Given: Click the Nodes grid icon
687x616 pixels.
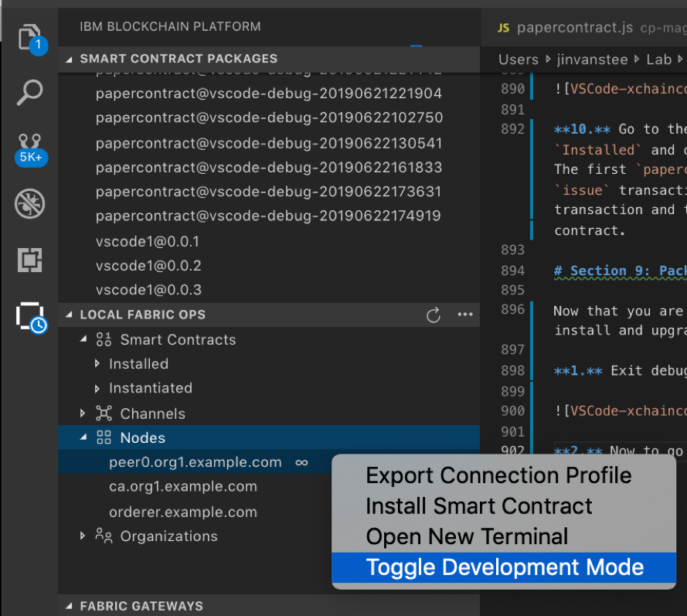Looking at the screenshot, I should coord(104,437).
